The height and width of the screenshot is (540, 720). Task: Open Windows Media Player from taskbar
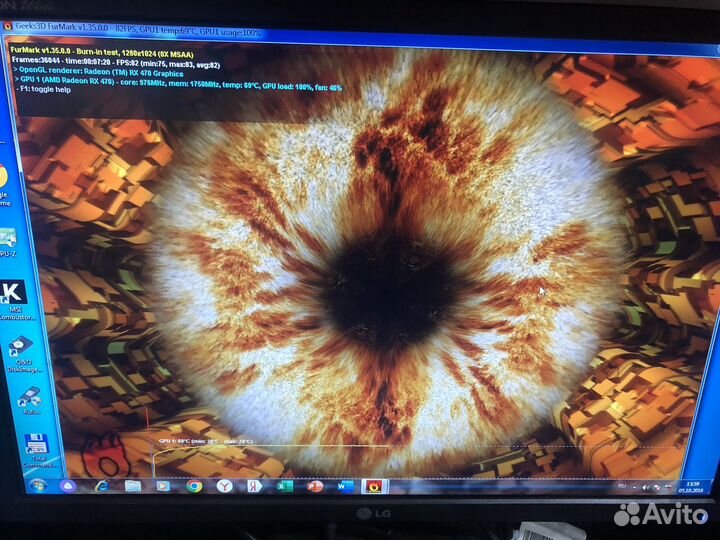[x=163, y=486]
